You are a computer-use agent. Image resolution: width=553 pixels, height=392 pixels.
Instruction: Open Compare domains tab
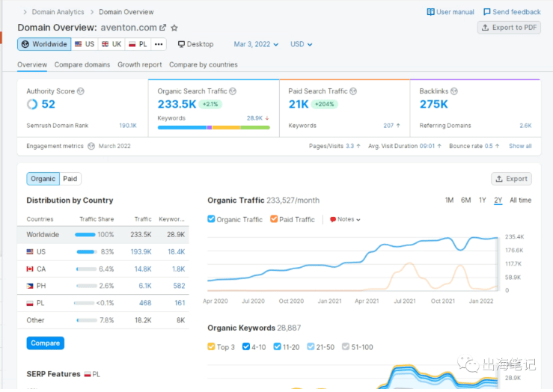click(82, 65)
